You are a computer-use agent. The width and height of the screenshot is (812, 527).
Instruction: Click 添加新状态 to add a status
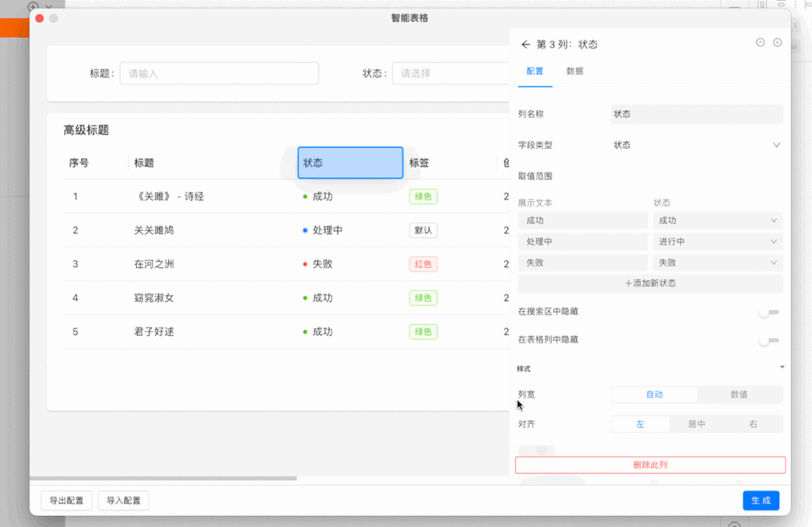coord(650,283)
